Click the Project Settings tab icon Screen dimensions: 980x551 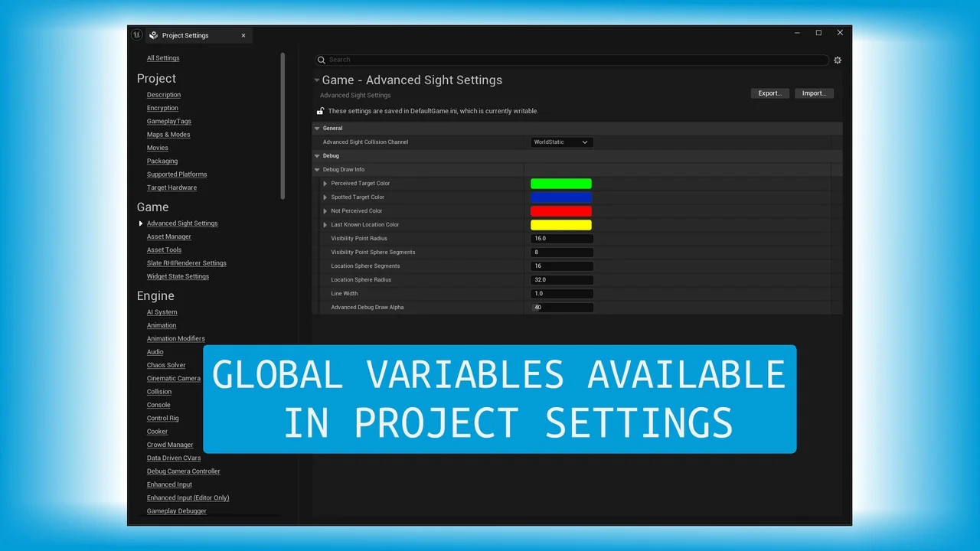tap(154, 35)
